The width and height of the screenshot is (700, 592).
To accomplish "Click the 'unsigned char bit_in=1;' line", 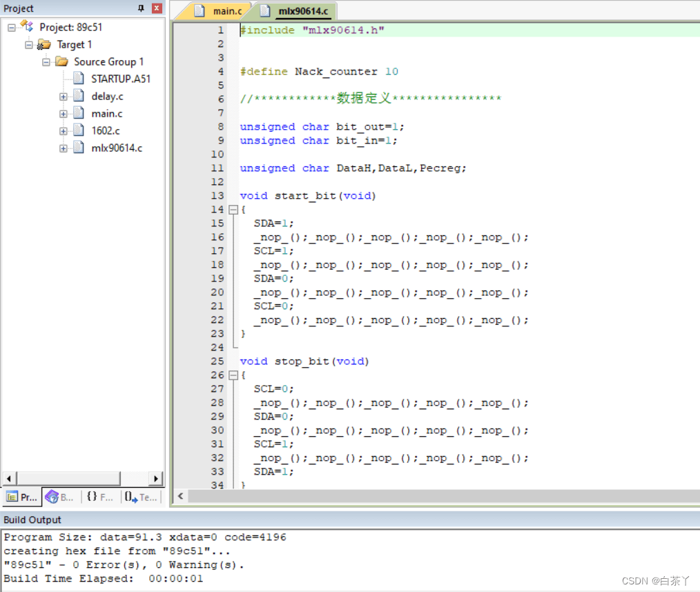I will pyautogui.click(x=318, y=141).
